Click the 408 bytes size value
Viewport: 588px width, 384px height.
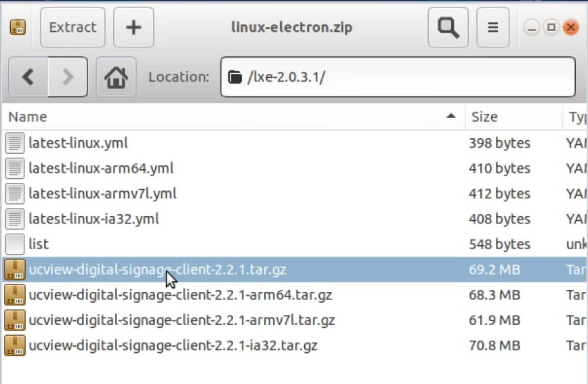(499, 219)
